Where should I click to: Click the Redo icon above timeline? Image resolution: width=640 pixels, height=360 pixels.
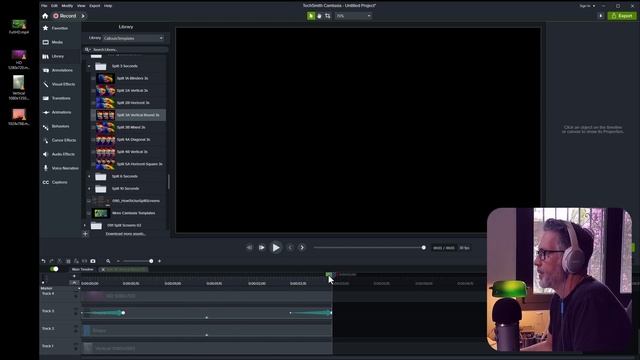[51, 261]
